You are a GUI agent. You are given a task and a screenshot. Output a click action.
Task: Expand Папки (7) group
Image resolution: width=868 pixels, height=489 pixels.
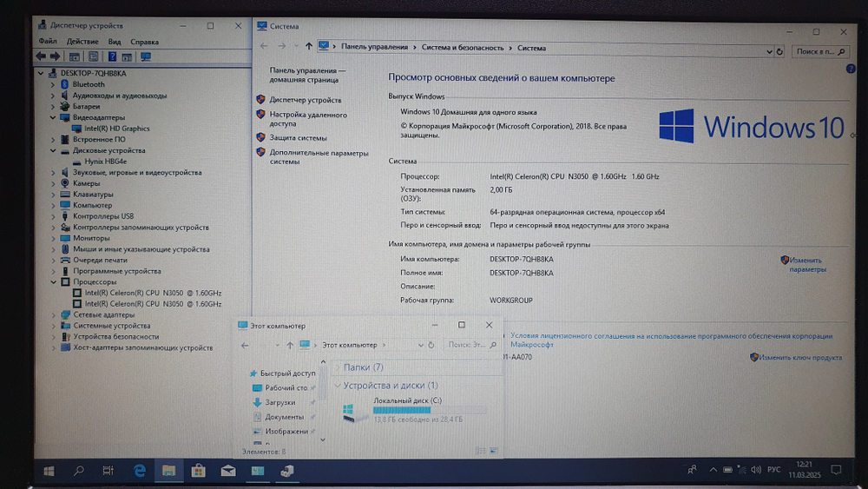(x=338, y=367)
